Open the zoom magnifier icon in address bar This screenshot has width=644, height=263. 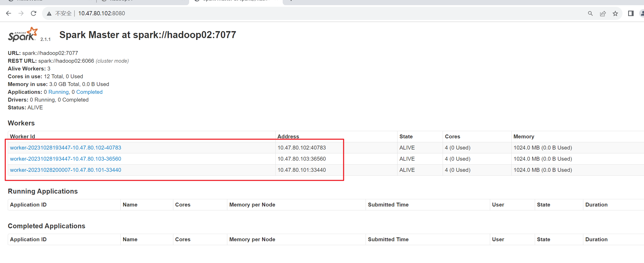tap(590, 13)
